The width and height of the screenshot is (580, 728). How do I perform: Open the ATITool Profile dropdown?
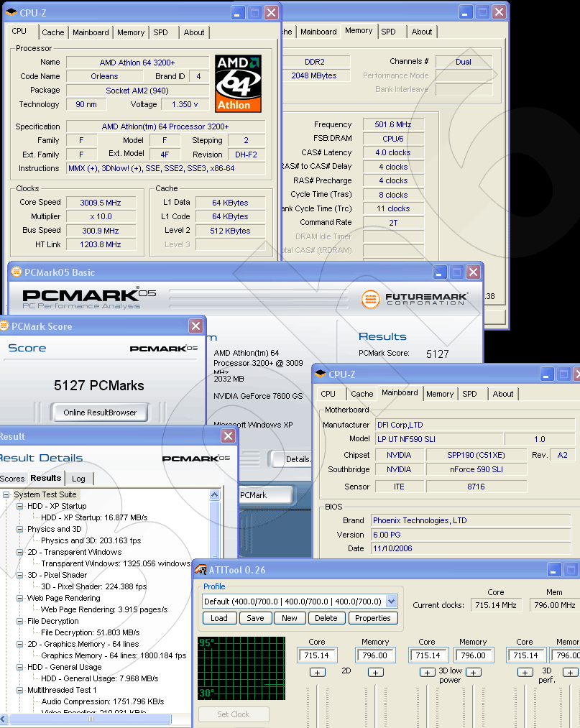392,602
